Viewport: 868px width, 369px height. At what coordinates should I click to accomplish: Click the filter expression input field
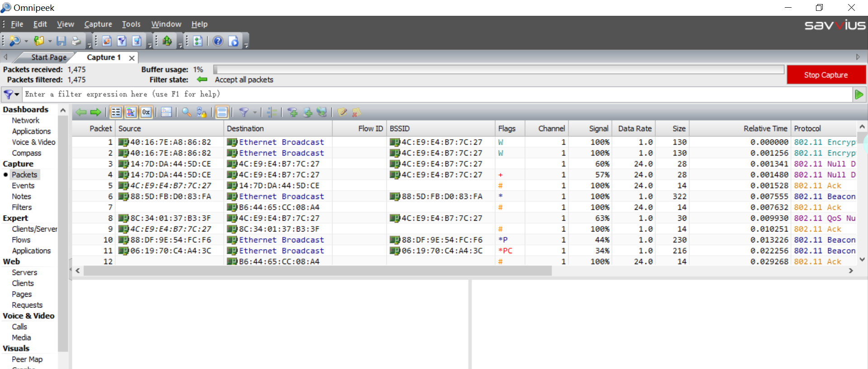pos(437,94)
